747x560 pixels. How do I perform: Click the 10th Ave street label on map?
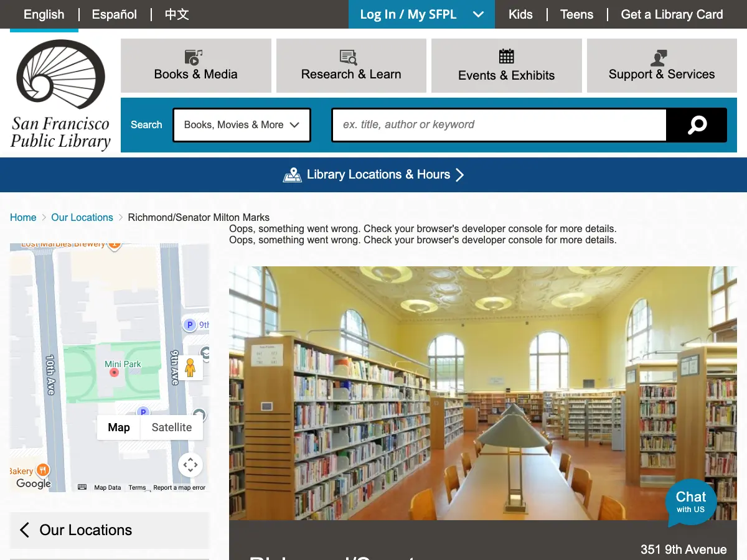tap(51, 375)
